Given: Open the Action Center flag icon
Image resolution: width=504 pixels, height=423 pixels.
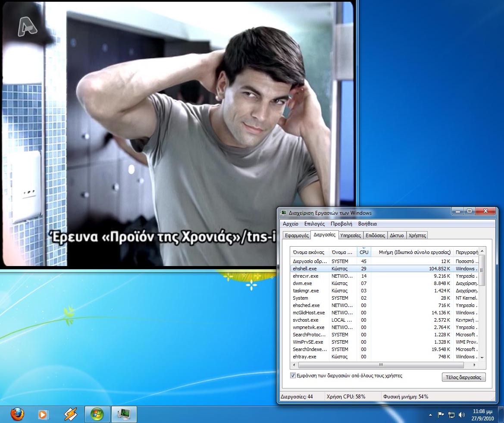Looking at the screenshot, I should [441, 415].
